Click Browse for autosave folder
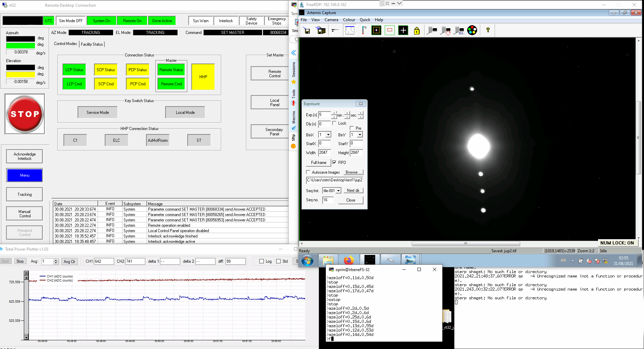This screenshot has width=644, height=349. 353,172
